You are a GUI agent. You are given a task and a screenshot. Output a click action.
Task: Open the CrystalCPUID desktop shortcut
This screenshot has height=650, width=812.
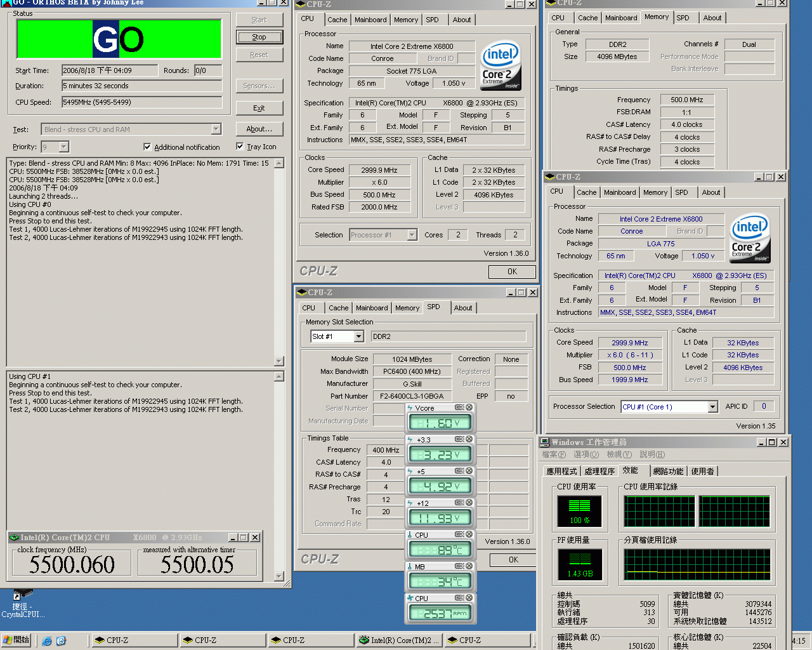coord(23,603)
